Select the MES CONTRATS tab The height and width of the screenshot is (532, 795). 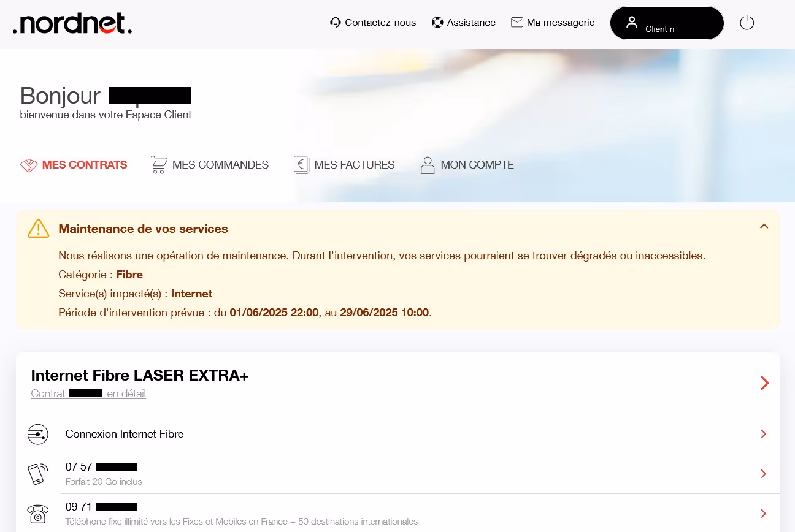pos(85,165)
